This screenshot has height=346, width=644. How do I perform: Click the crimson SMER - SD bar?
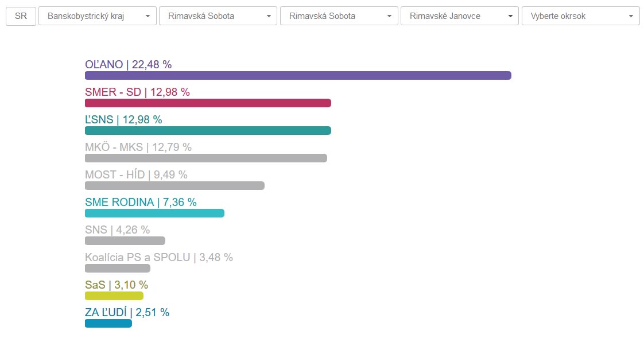pyautogui.click(x=208, y=103)
